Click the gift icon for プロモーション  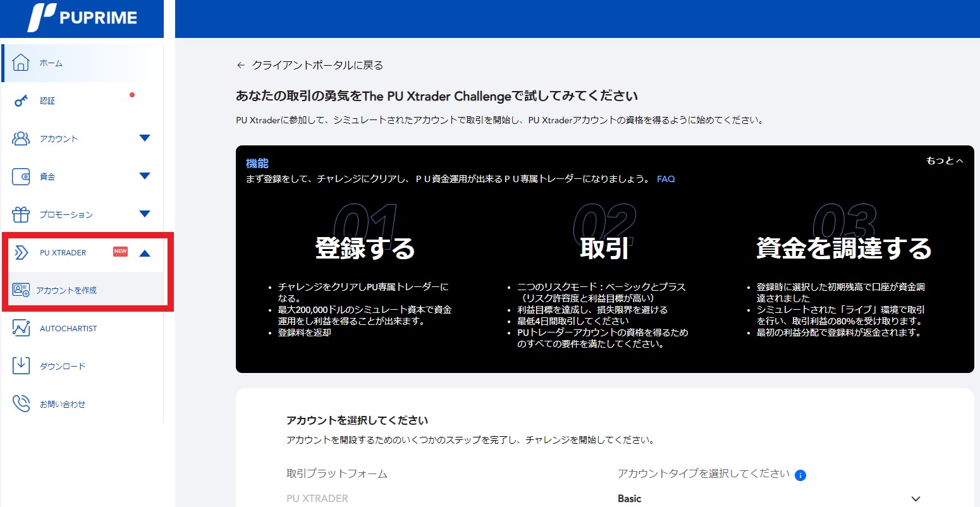21,214
